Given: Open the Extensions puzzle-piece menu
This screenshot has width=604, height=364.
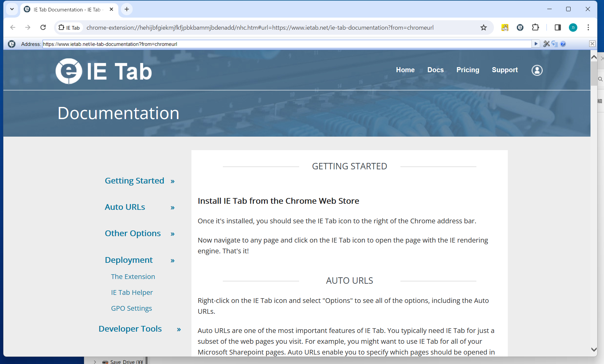Looking at the screenshot, I should (x=535, y=28).
